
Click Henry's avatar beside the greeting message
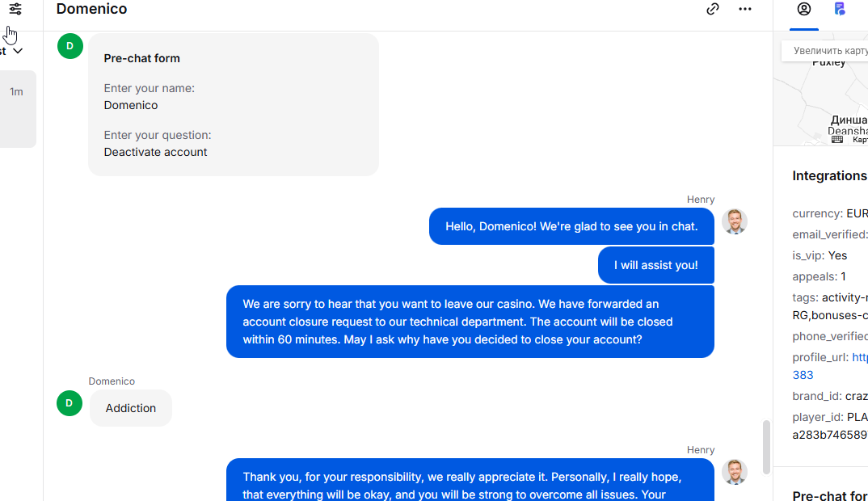(x=734, y=221)
